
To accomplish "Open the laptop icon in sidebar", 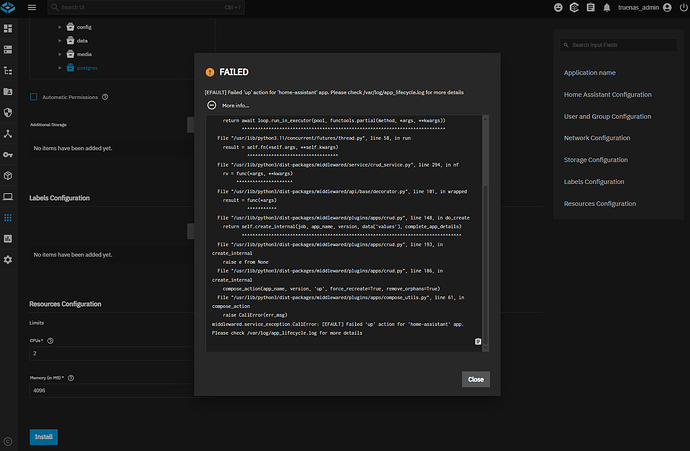I will (8, 197).
